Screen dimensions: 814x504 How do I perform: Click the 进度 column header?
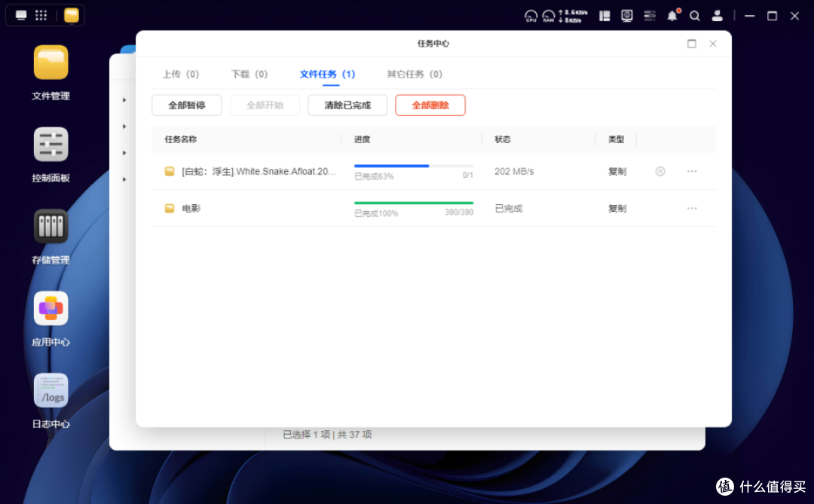[x=363, y=139]
